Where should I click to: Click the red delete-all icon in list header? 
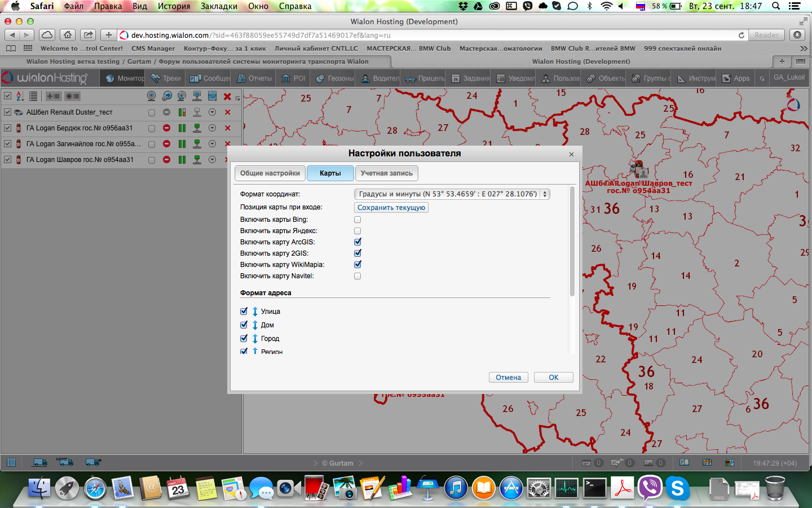click(227, 97)
